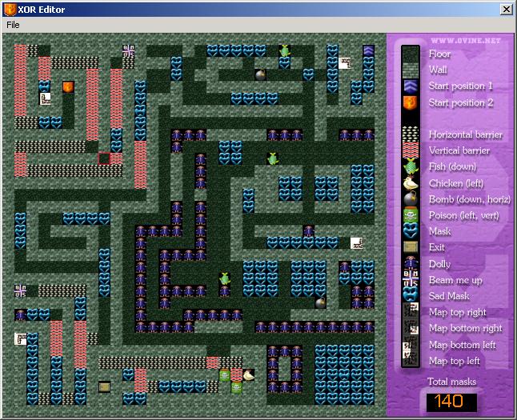Click the 'Map top left' label
517x420 pixels.
(x=454, y=361)
